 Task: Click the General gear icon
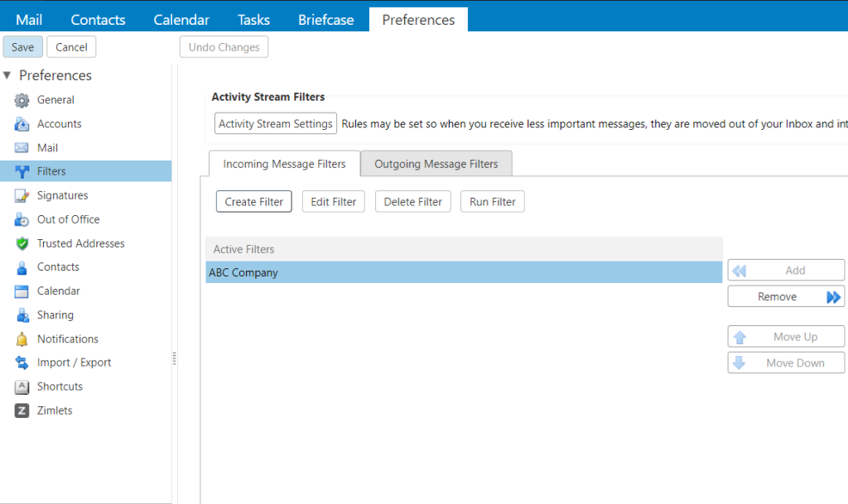pyautogui.click(x=22, y=100)
